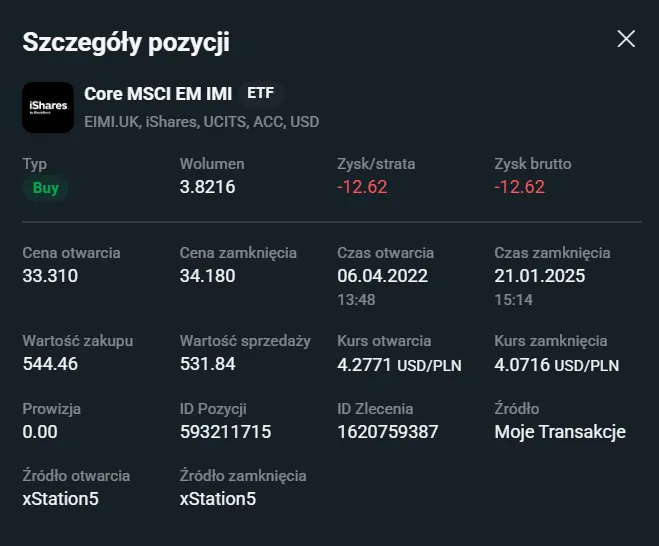
Task: Click the Moje Transakcje source value
Action: [x=560, y=432]
